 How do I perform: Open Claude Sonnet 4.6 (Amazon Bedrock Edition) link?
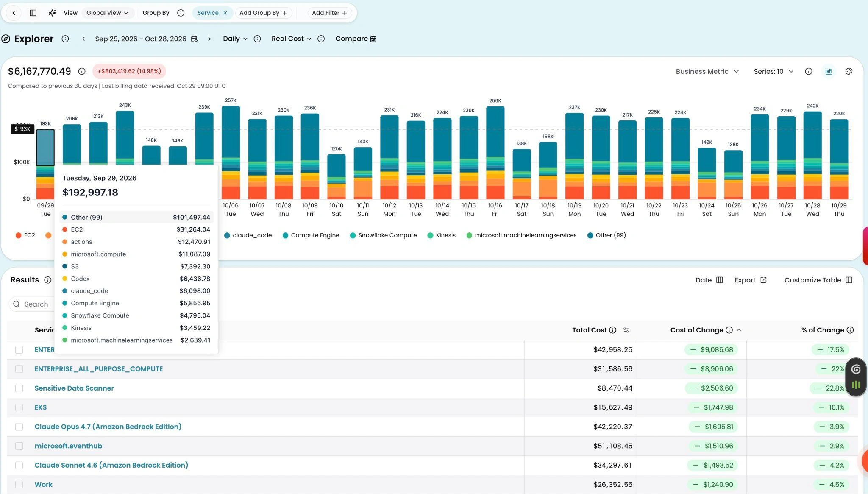point(111,465)
